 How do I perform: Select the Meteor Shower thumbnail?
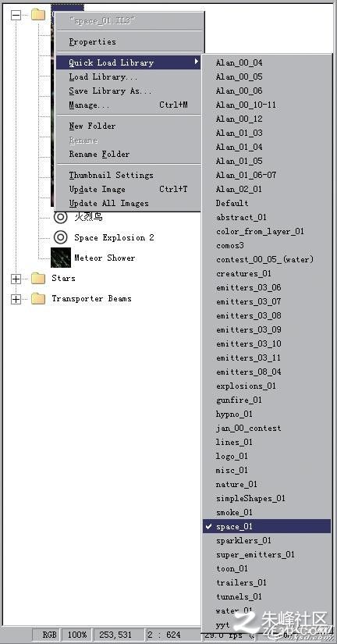[61, 258]
